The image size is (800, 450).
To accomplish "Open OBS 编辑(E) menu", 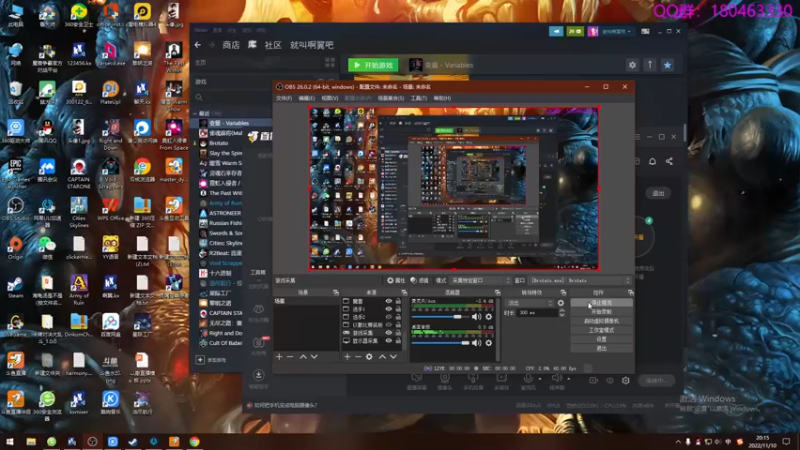I will pos(306,98).
